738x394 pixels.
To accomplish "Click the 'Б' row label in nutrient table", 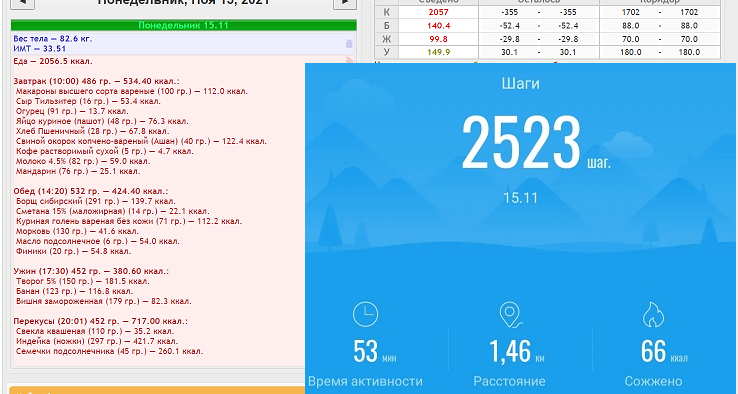I will 387,26.
